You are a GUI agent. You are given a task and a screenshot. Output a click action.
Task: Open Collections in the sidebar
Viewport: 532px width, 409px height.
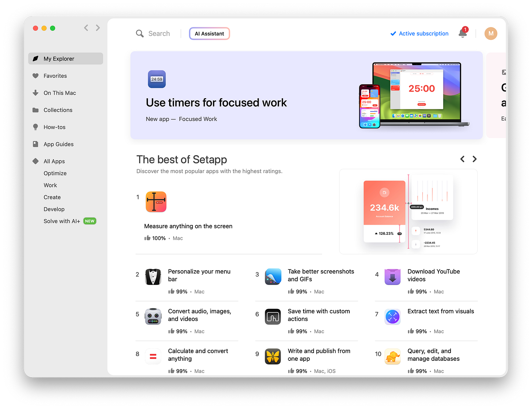click(x=58, y=110)
